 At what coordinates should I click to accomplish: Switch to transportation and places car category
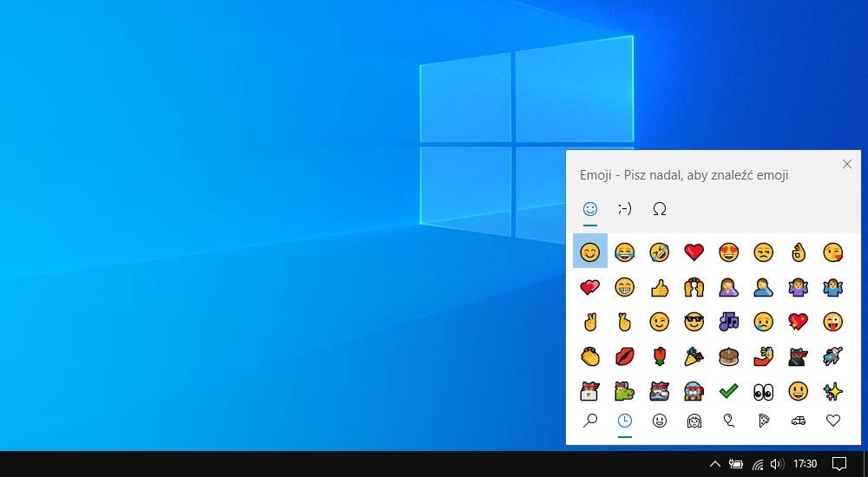coord(799,421)
